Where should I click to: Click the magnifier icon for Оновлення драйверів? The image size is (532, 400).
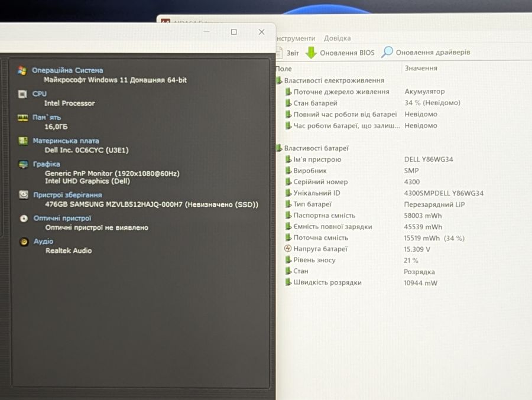pos(387,52)
